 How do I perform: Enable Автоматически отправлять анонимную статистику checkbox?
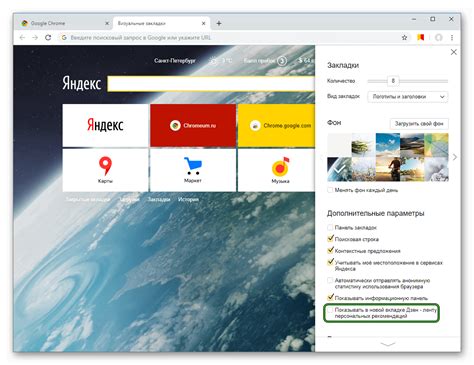coord(330,280)
